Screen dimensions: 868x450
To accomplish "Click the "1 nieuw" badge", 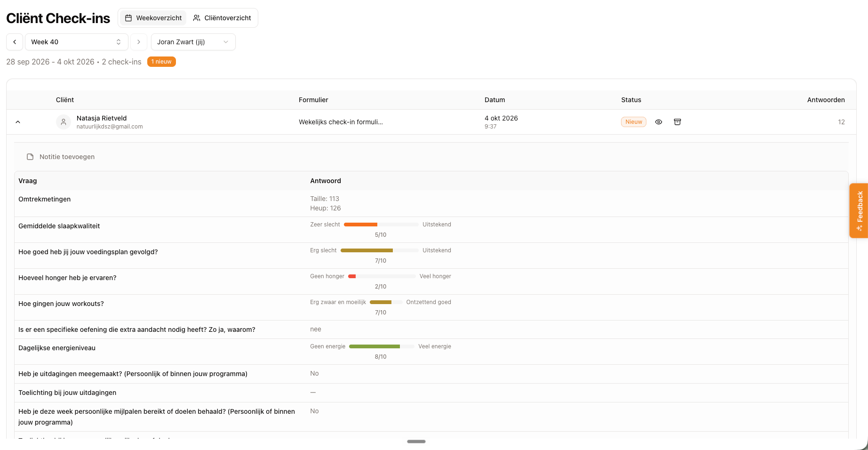I will (161, 62).
